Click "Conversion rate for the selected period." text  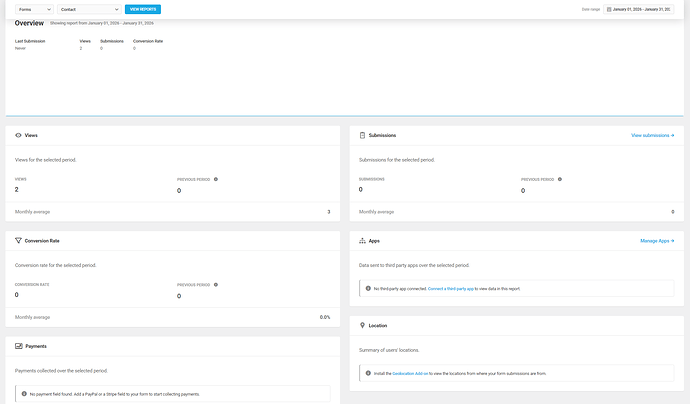click(55, 265)
